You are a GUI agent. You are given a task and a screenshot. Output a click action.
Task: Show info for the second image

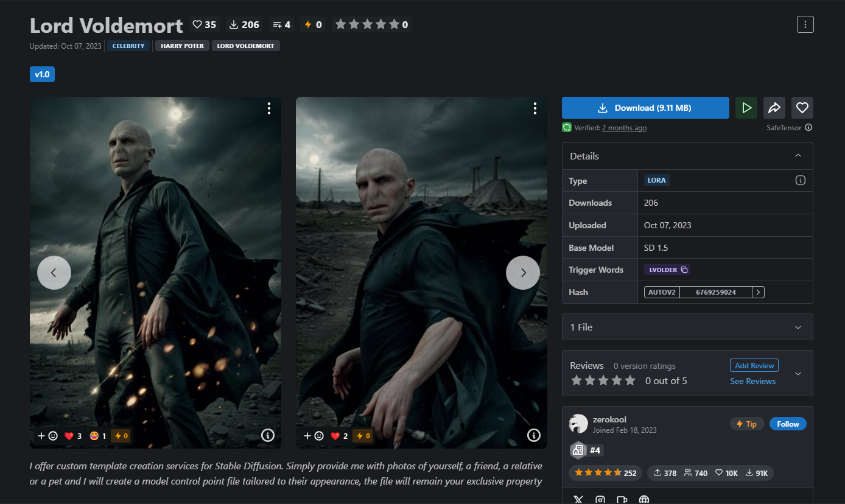[534, 435]
